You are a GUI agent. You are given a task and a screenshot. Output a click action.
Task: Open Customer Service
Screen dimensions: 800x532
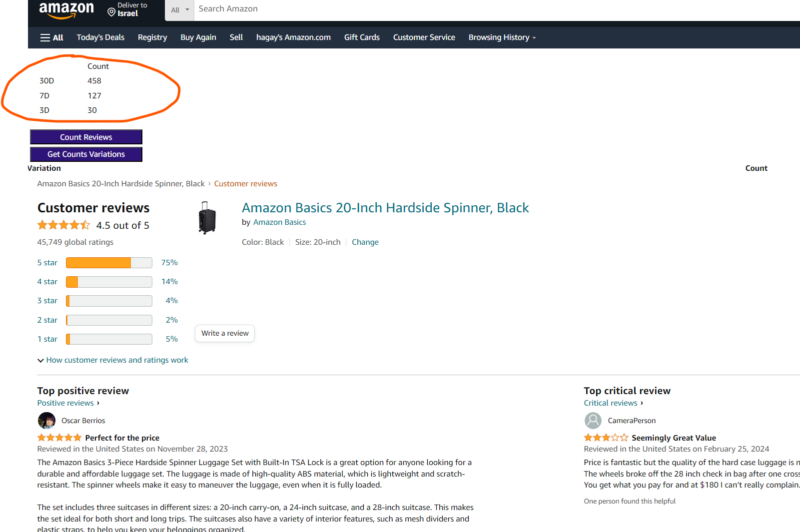(x=424, y=37)
